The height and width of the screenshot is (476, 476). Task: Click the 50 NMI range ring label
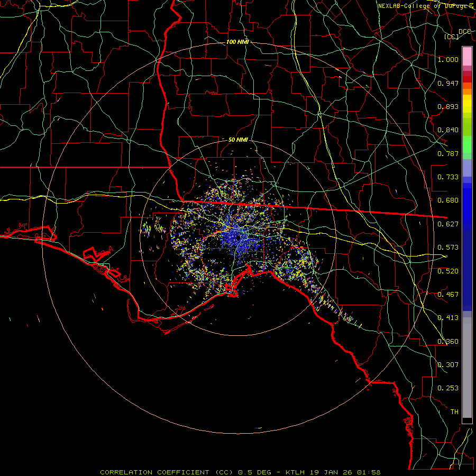pyautogui.click(x=238, y=140)
